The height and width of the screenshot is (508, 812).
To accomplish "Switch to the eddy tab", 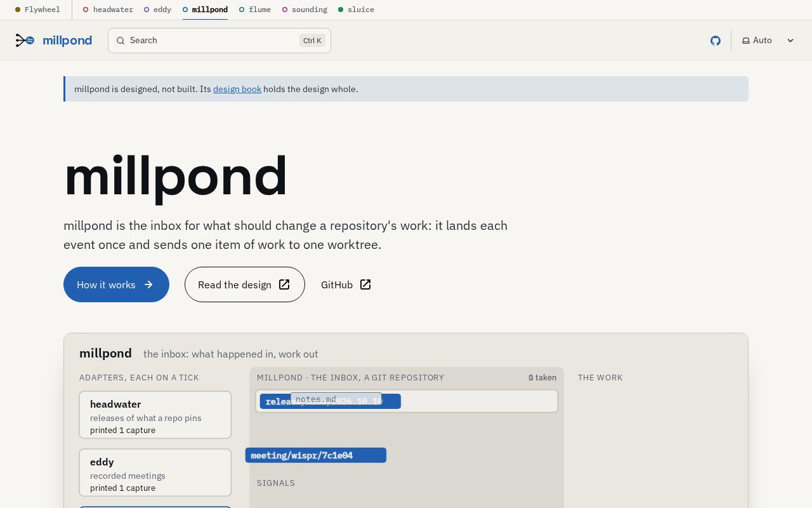I will 157,10.
